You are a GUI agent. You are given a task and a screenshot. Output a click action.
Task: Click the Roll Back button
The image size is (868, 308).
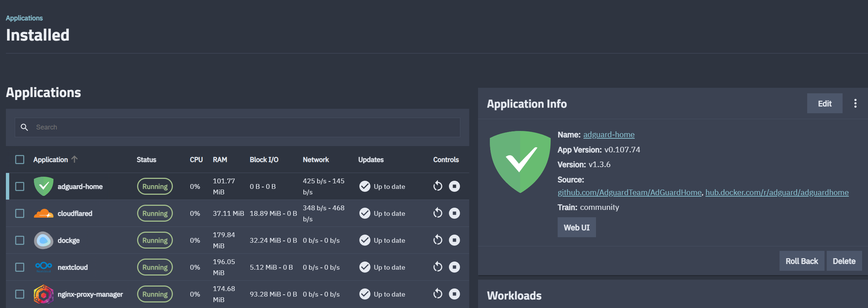(x=802, y=261)
